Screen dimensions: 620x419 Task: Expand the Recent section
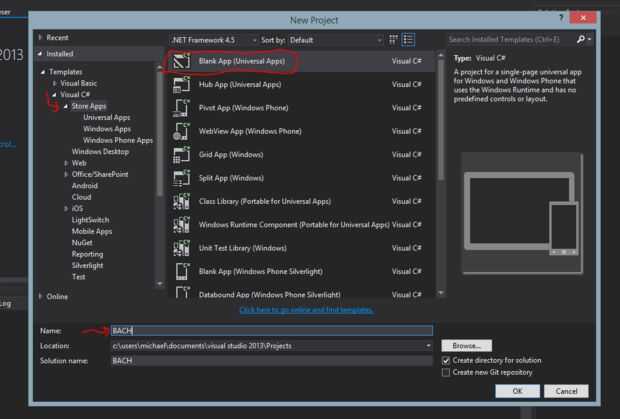tap(40, 37)
